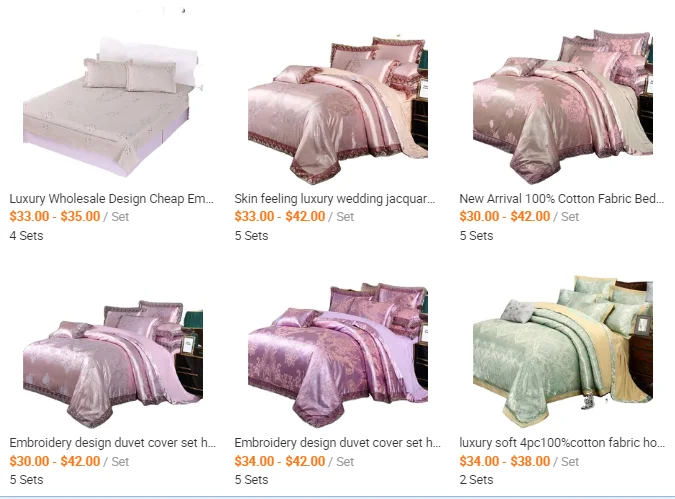Select the 4 Sets minimum order text
Viewport: 675px width, 499px height.
click(x=26, y=236)
